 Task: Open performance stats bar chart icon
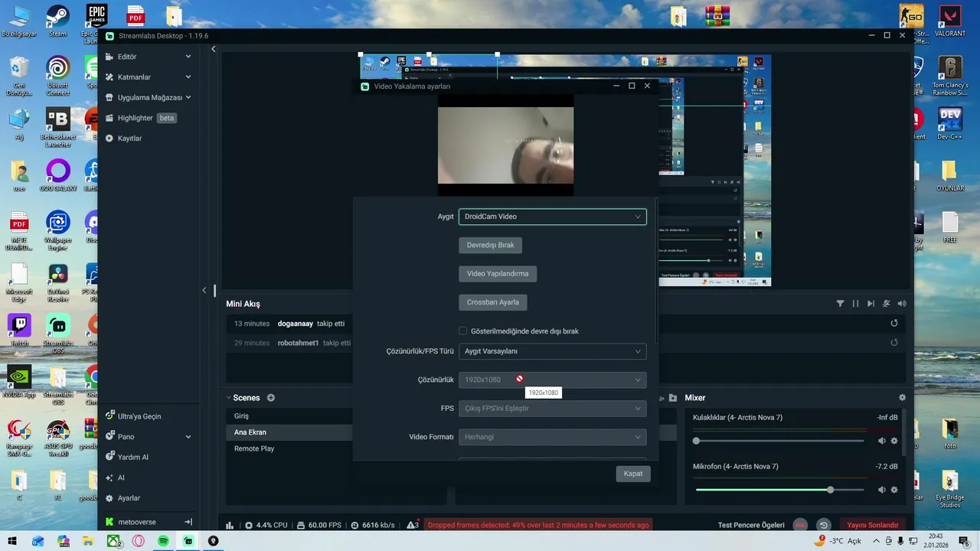point(230,525)
